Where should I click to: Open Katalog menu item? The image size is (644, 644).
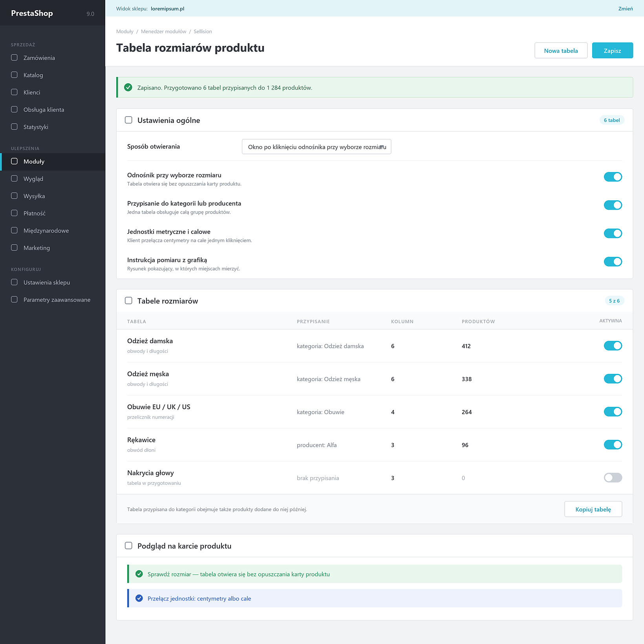53,75
